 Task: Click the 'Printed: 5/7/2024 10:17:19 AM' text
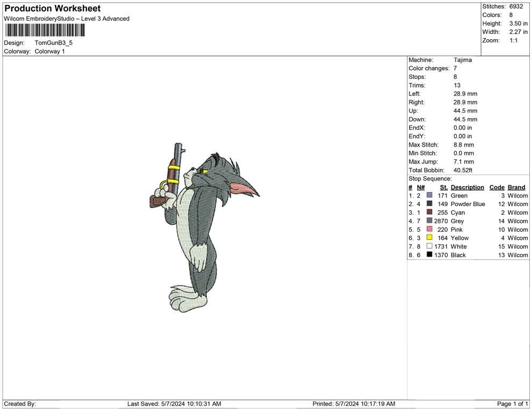coord(354,404)
